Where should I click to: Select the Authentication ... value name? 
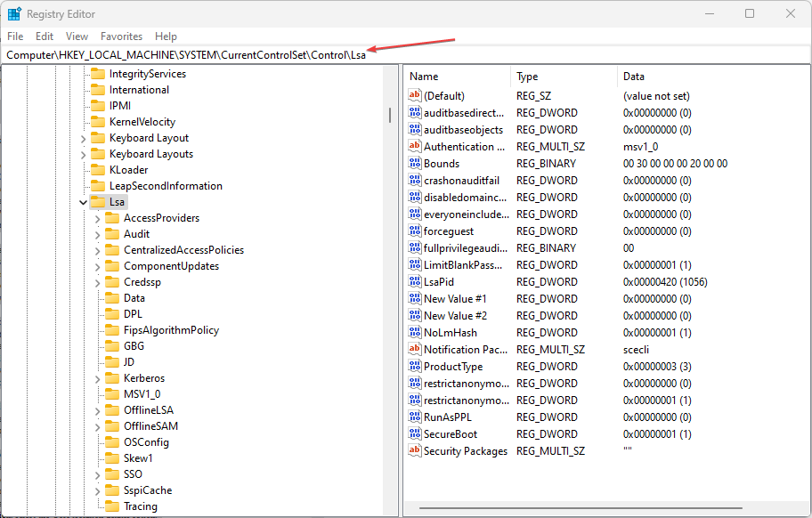click(x=464, y=147)
